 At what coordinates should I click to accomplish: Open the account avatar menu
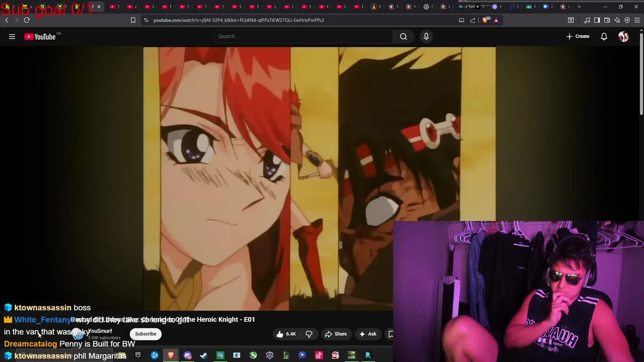point(623,36)
